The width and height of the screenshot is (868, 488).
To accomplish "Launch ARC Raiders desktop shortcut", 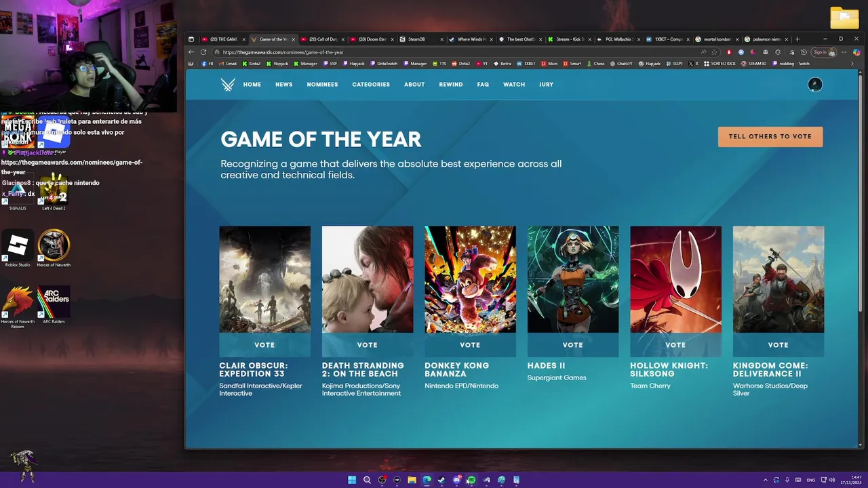I will tap(54, 305).
